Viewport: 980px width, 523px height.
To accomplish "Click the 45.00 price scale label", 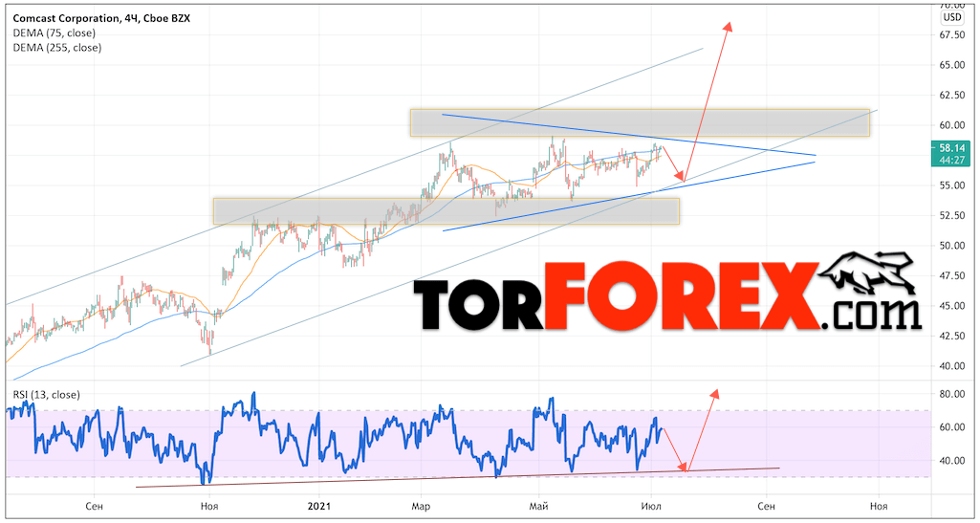I will pos(950,306).
